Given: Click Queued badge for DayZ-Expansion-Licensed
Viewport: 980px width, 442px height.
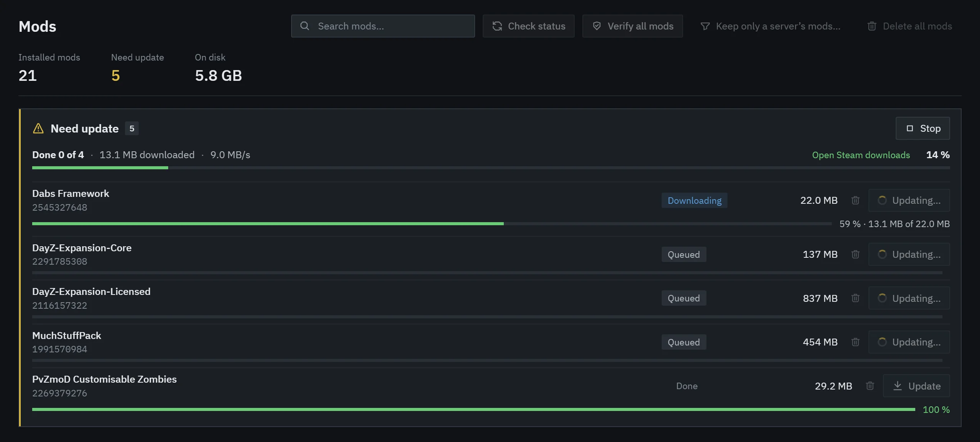Looking at the screenshot, I should tap(683, 298).
